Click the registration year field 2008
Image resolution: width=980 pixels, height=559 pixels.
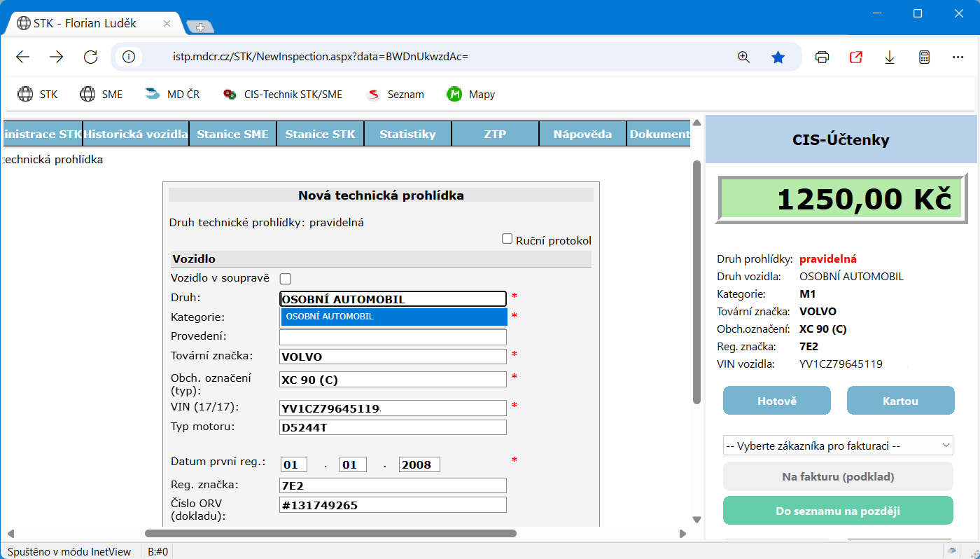(x=419, y=464)
